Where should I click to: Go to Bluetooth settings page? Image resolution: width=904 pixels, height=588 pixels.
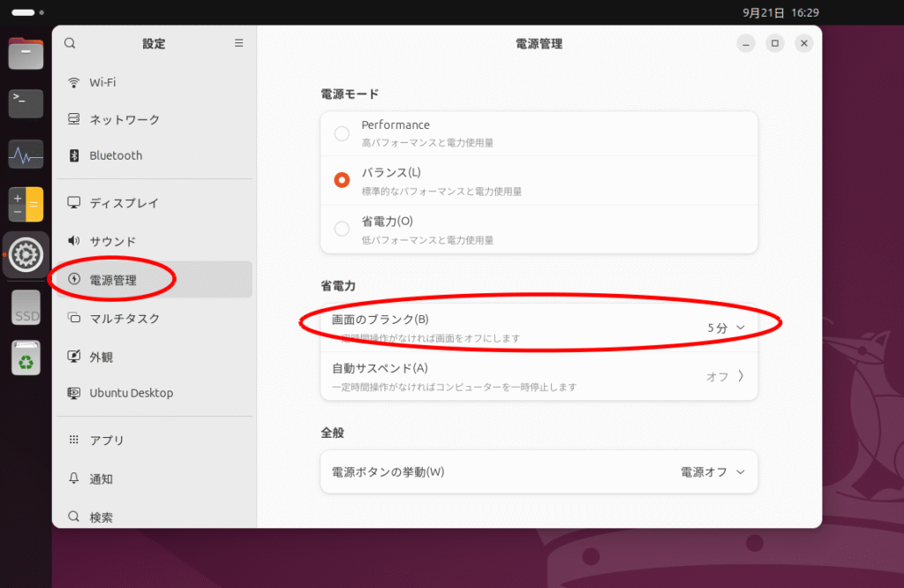coord(154,155)
